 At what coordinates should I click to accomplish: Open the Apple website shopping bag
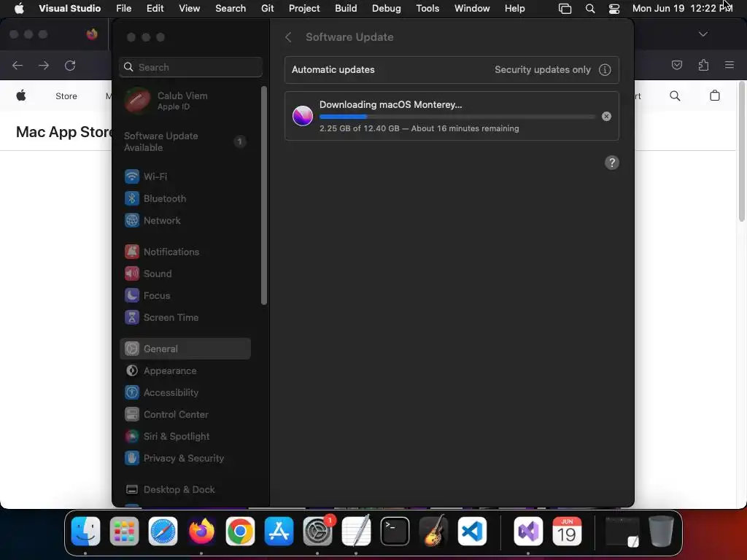click(x=715, y=96)
